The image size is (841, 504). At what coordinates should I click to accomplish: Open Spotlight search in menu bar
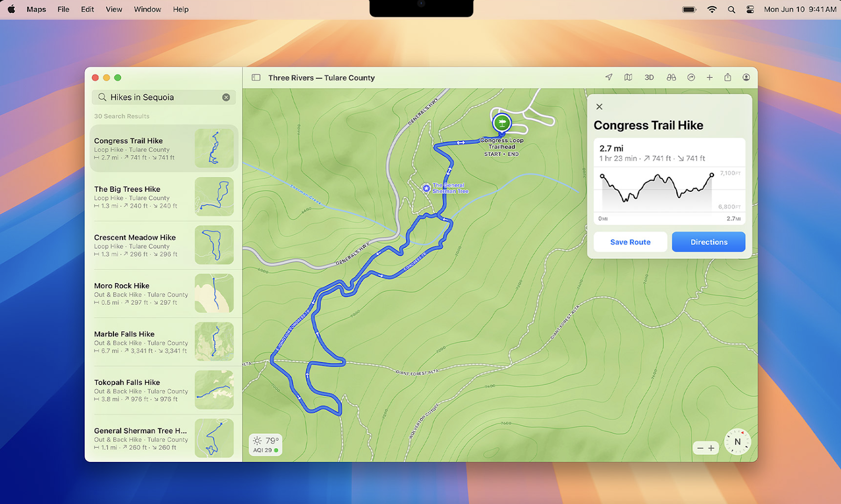click(x=731, y=9)
